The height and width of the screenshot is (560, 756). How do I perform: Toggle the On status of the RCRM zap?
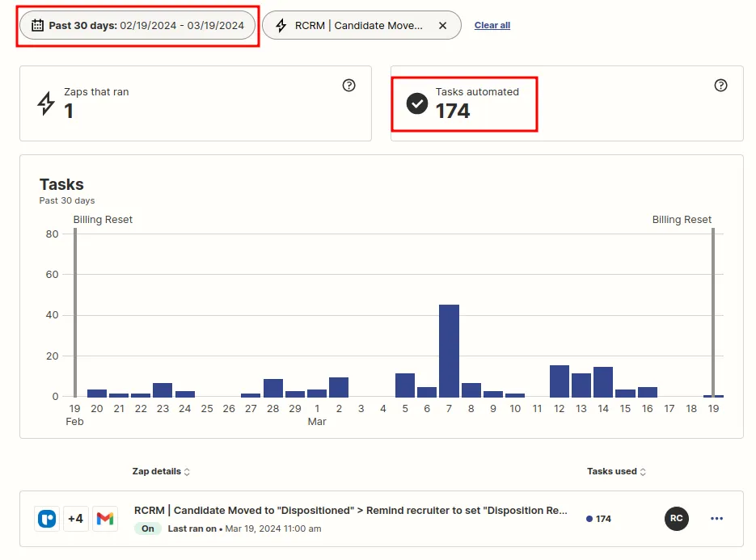coord(146,528)
